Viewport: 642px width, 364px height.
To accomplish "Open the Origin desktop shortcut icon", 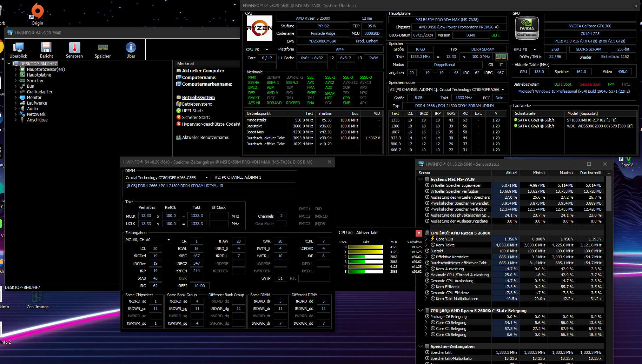I will point(37,14).
